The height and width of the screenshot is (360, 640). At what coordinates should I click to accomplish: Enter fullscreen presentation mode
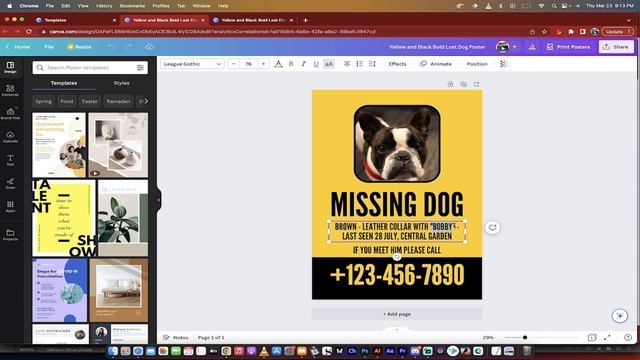point(607,338)
